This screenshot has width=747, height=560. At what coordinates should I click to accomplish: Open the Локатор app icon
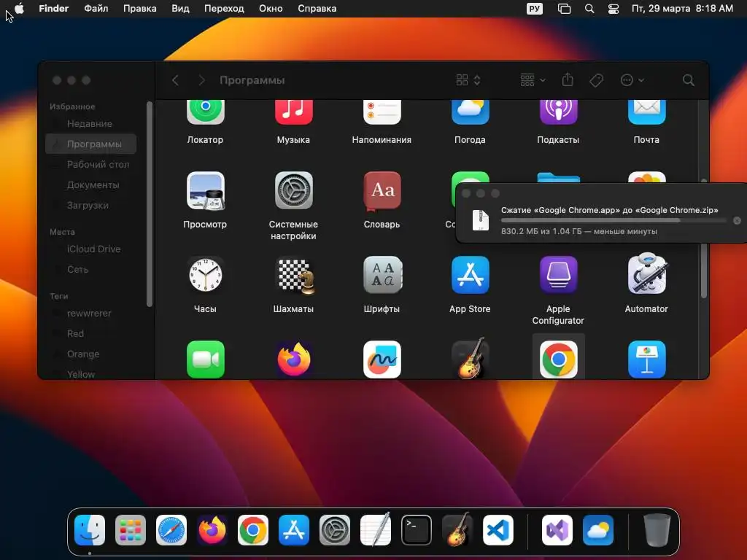tap(205, 113)
